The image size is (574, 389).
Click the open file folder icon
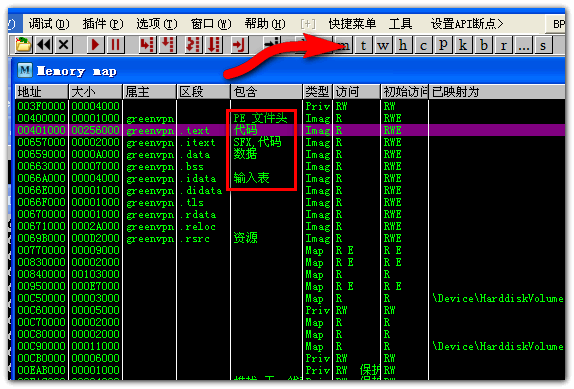[x=23, y=45]
